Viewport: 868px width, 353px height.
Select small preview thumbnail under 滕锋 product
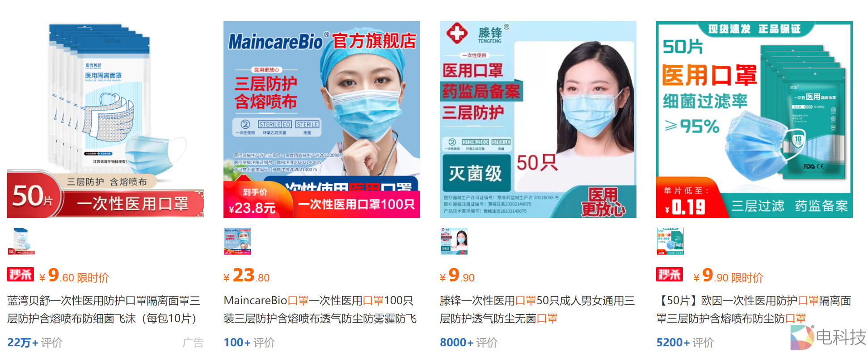tap(454, 241)
